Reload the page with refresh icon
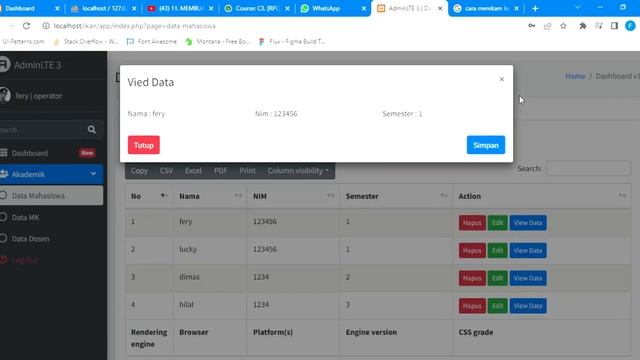The height and width of the screenshot is (360, 640). [x=27, y=26]
